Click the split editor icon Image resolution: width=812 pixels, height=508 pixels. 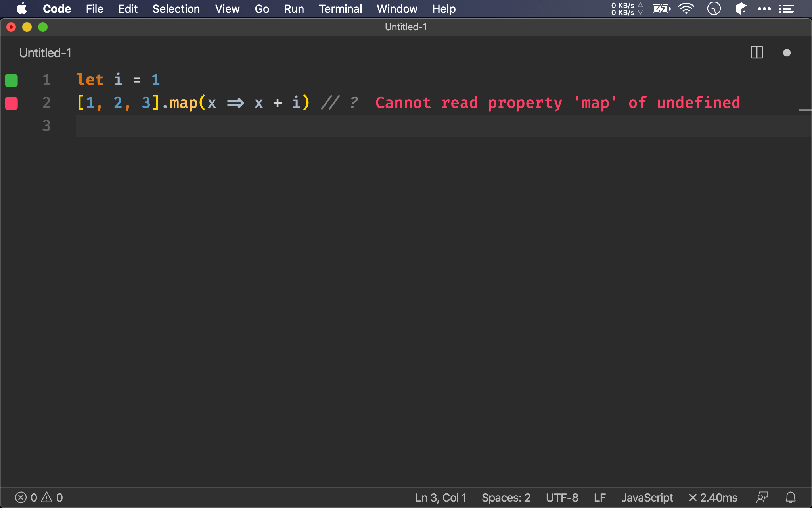[757, 53]
